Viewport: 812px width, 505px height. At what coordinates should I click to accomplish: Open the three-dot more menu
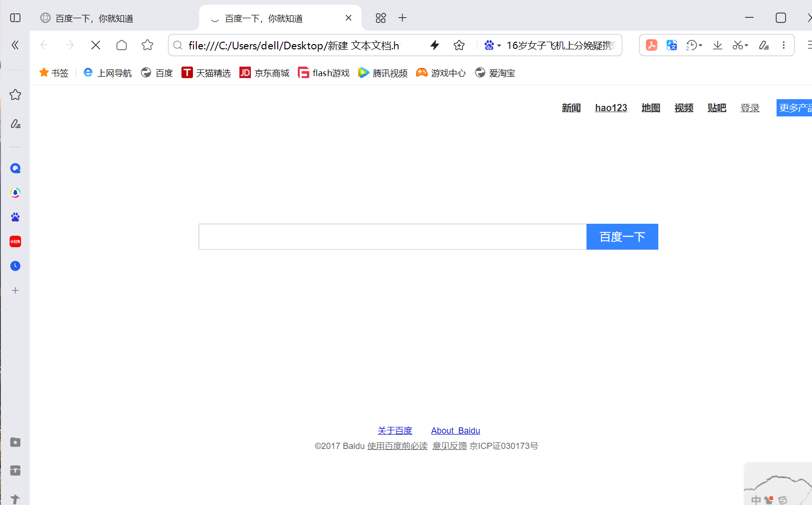(x=784, y=45)
